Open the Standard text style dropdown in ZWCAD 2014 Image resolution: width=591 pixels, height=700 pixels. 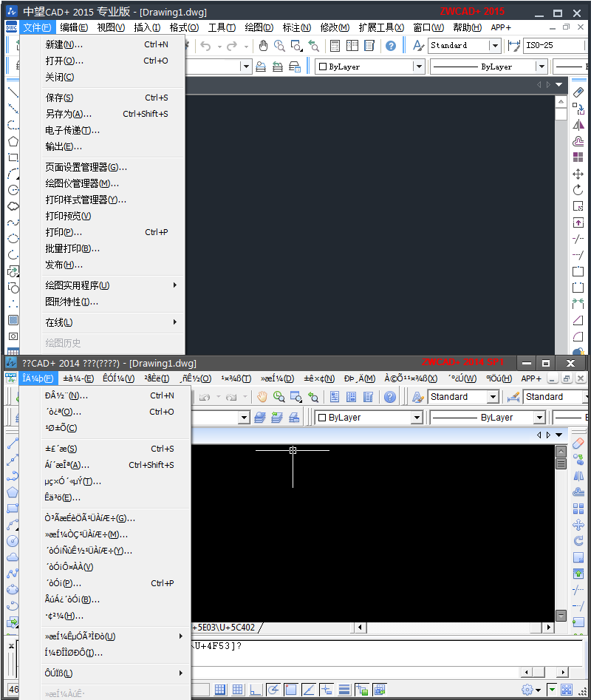[x=493, y=397]
